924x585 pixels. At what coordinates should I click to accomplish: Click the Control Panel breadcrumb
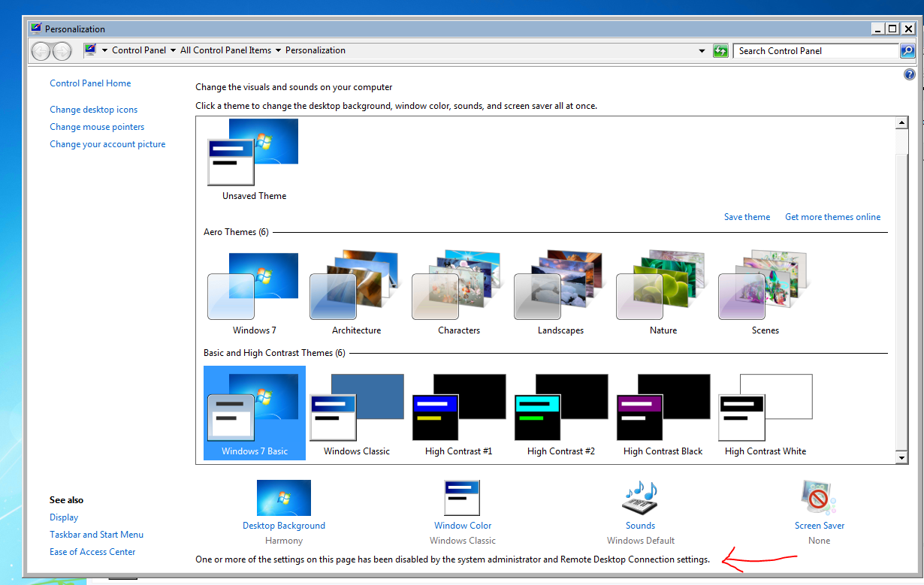[139, 50]
